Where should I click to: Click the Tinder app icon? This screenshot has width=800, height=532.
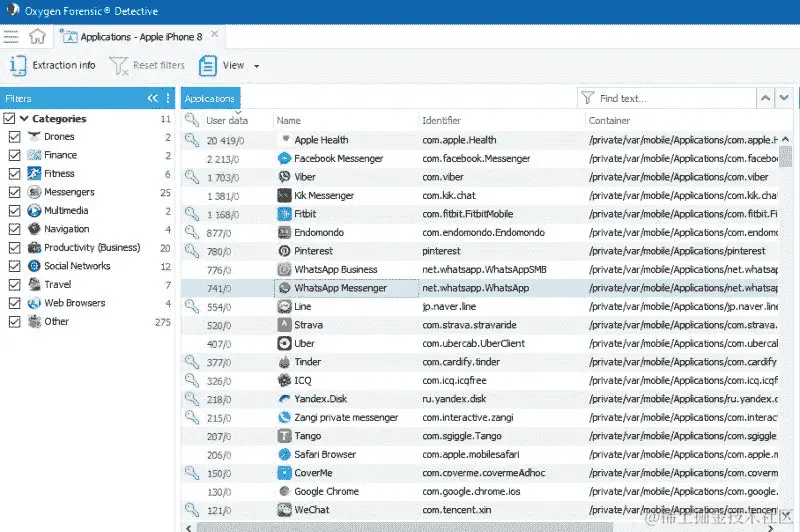[x=284, y=362]
